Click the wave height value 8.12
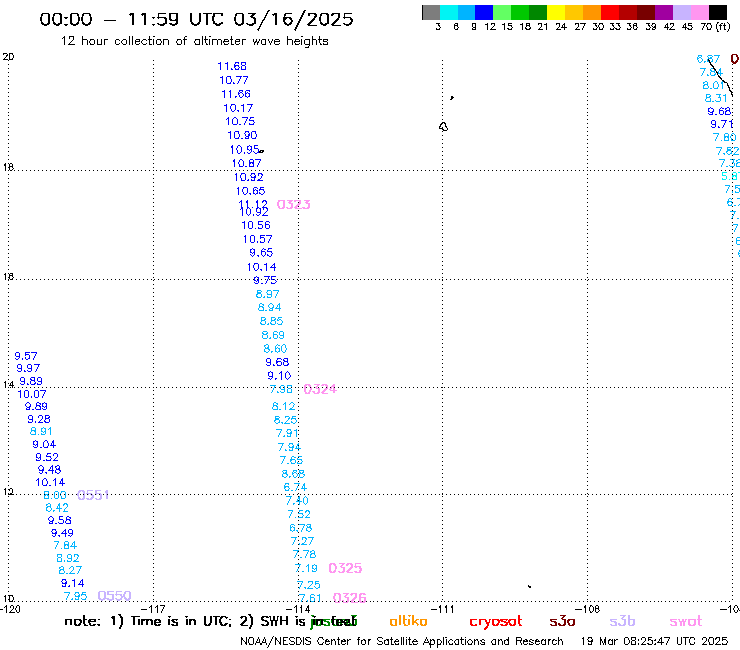Image resolution: width=740 pixels, height=650 pixels. [284, 406]
